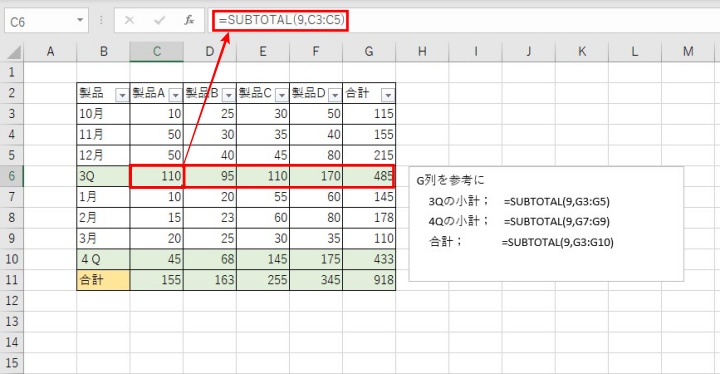Viewport: 720px width, 374px height.
Task: Click the 11月 cell
Action: point(103,134)
